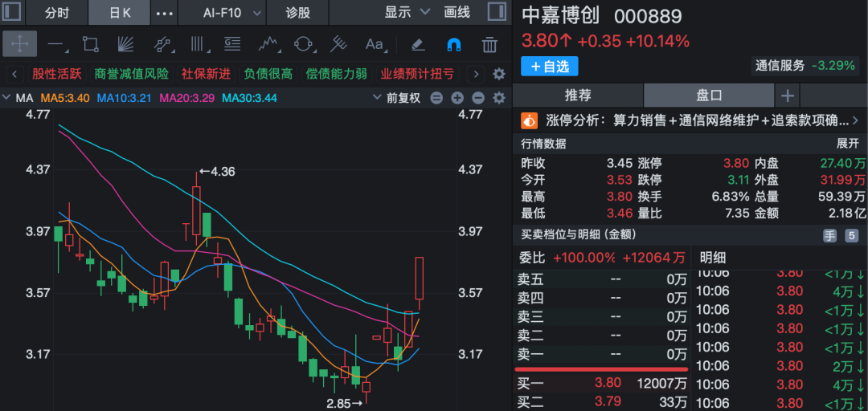Click the MA30:3.44 indicator label
Image resolution: width=868 pixels, height=411 pixels.
pyautogui.click(x=249, y=99)
